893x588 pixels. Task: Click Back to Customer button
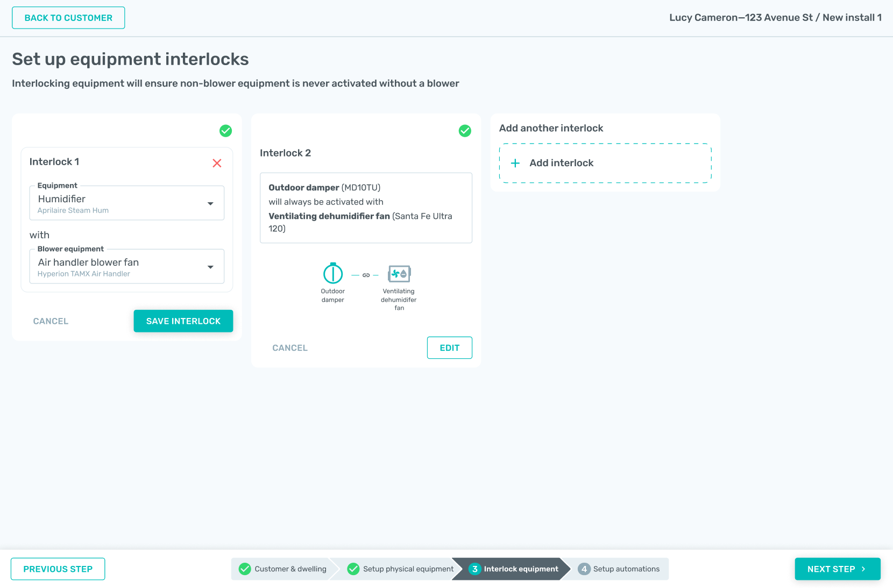coord(68,18)
